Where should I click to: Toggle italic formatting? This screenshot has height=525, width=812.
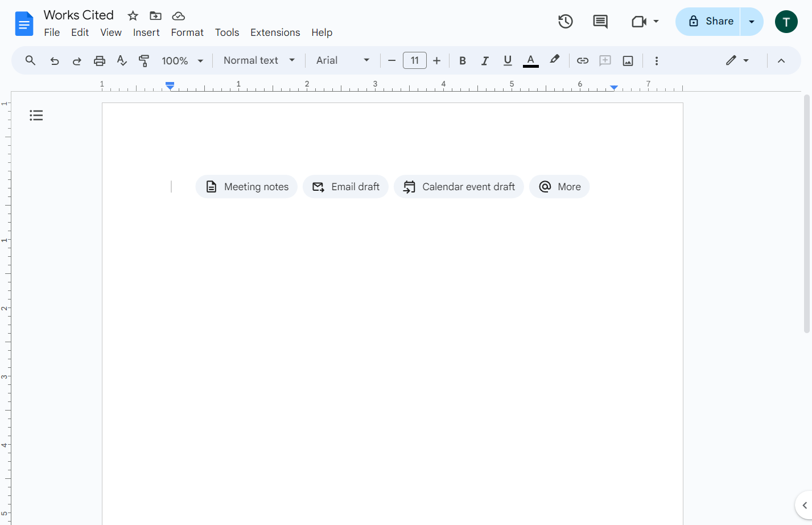(485, 61)
